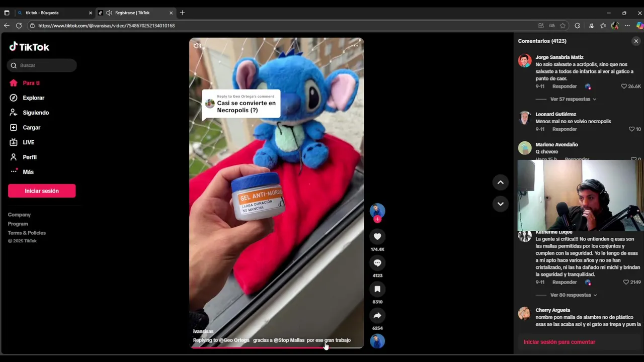Expand the Company footer section

[x=19, y=215]
